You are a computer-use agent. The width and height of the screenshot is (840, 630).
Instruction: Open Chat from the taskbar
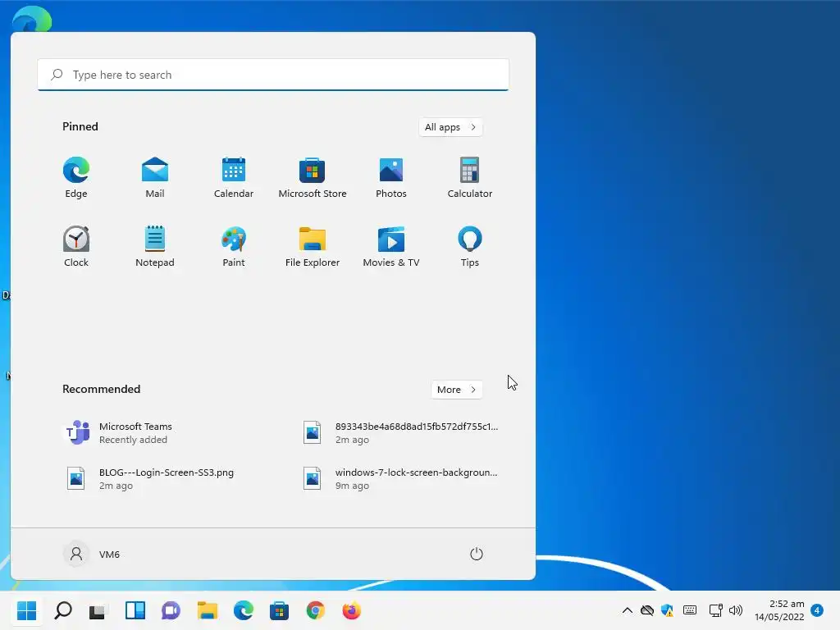point(171,610)
